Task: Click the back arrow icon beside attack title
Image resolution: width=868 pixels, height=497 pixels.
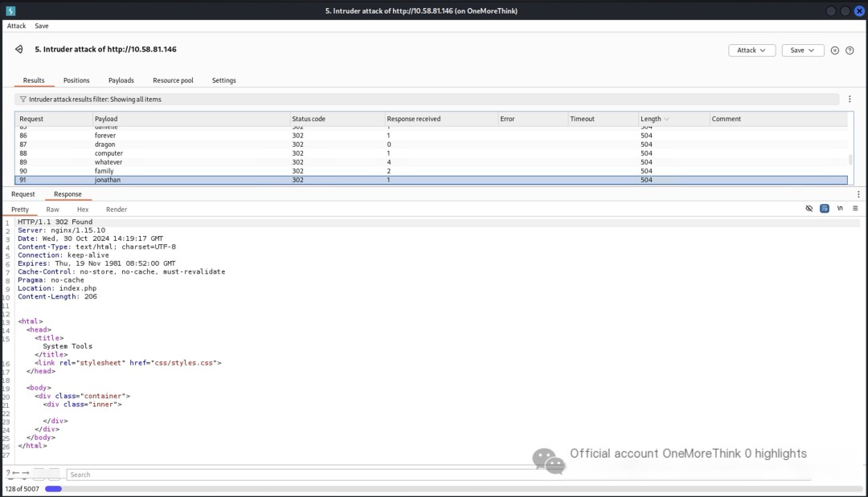Action: point(18,49)
